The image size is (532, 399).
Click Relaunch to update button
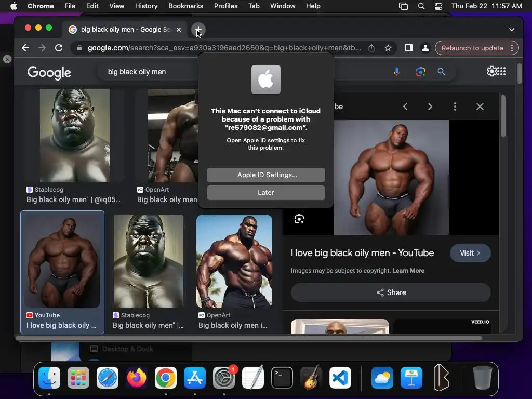pyautogui.click(x=472, y=48)
